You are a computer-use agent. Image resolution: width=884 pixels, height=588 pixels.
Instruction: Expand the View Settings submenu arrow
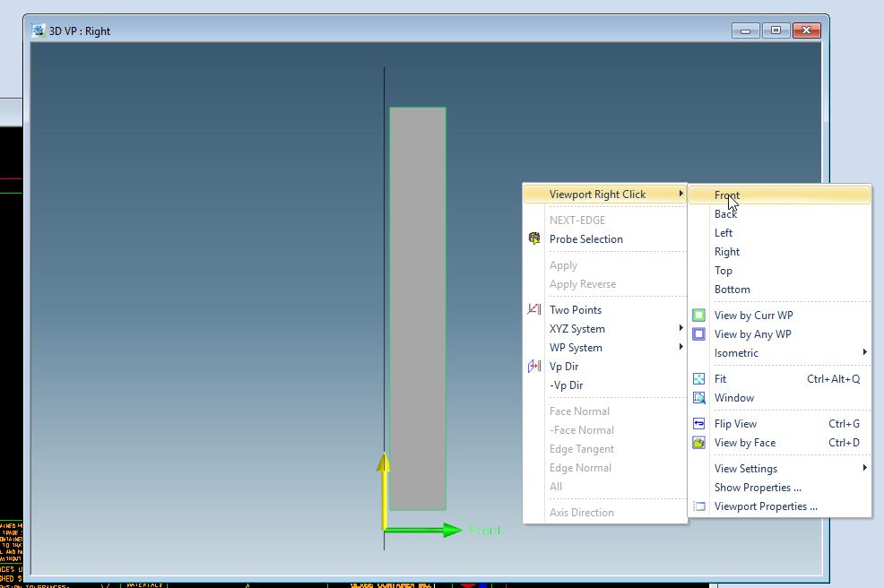tap(865, 468)
